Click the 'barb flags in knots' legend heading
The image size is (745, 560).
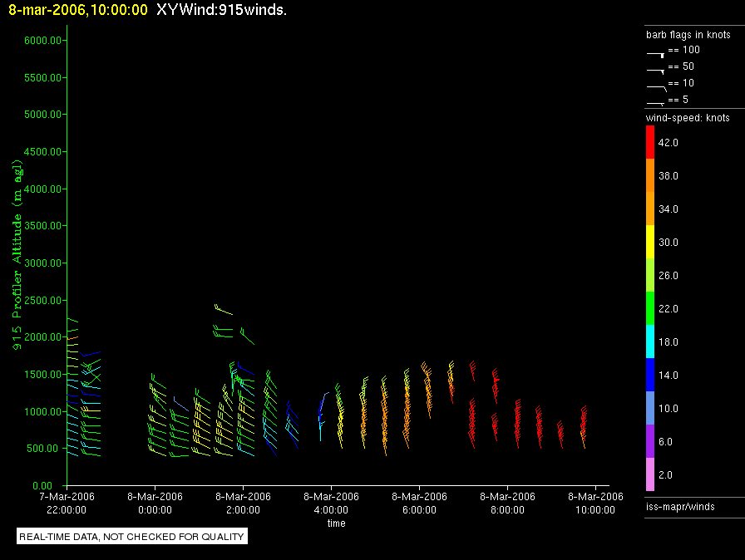[x=688, y=35]
